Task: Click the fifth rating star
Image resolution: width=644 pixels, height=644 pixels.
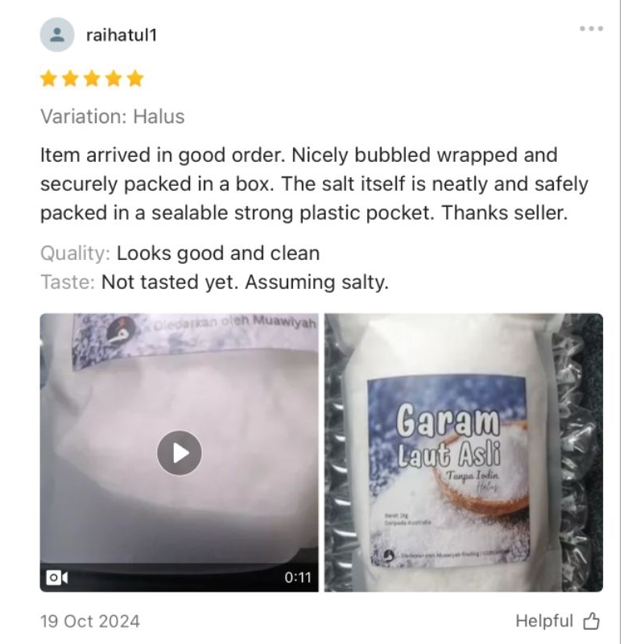Action: pyautogui.click(x=135, y=78)
